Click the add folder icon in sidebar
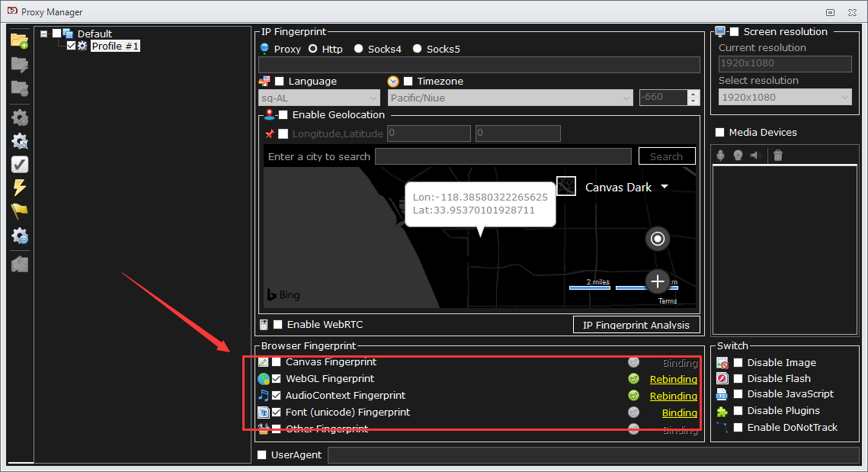The image size is (868, 472). (x=19, y=40)
